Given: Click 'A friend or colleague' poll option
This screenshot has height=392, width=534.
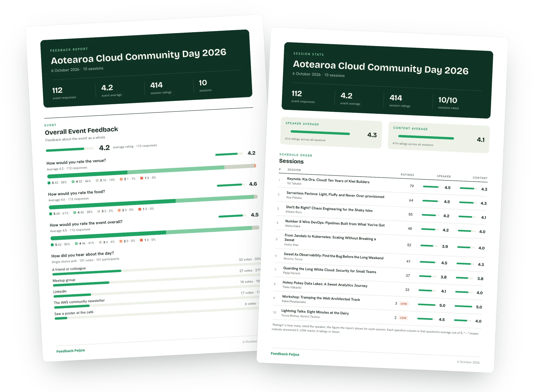Looking at the screenshot, I should tap(69, 269).
